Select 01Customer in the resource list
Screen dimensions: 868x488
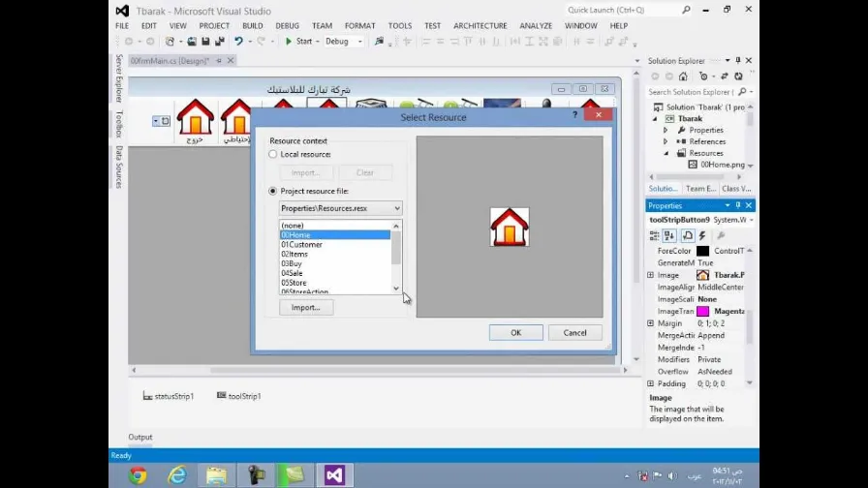point(335,245)
